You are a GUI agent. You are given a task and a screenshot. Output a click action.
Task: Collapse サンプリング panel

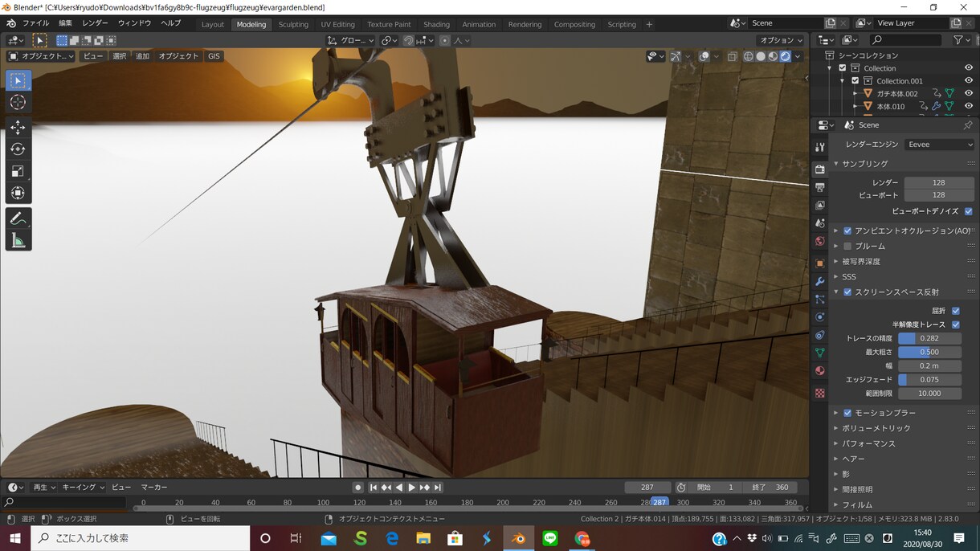(864, 164)
